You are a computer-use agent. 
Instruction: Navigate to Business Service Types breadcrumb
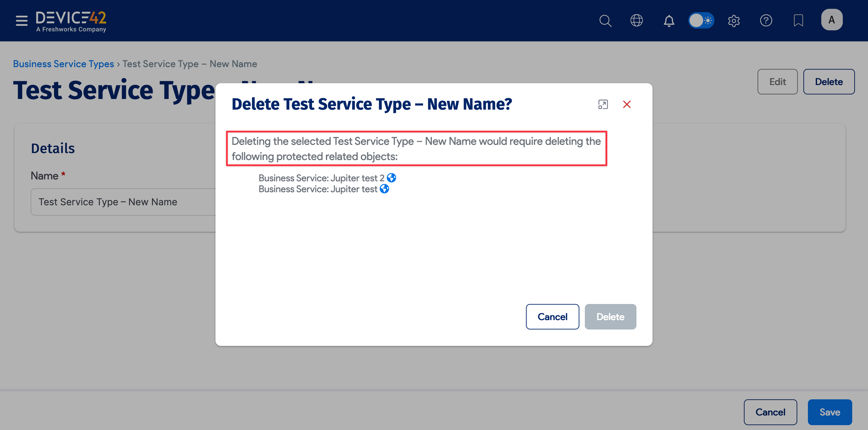click(63, 64)
